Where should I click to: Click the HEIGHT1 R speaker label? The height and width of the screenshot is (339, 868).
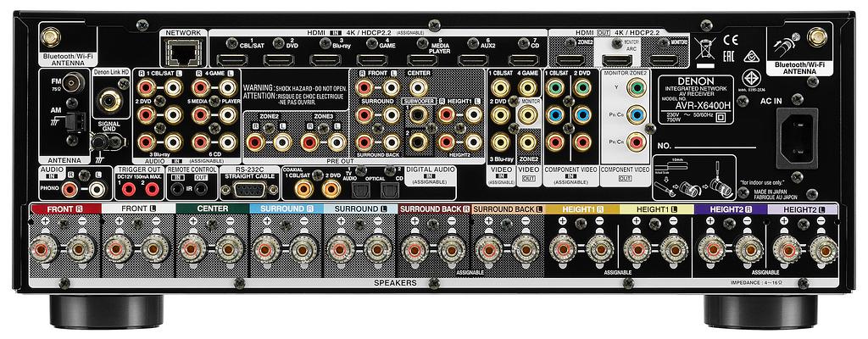tap(581, 208)
